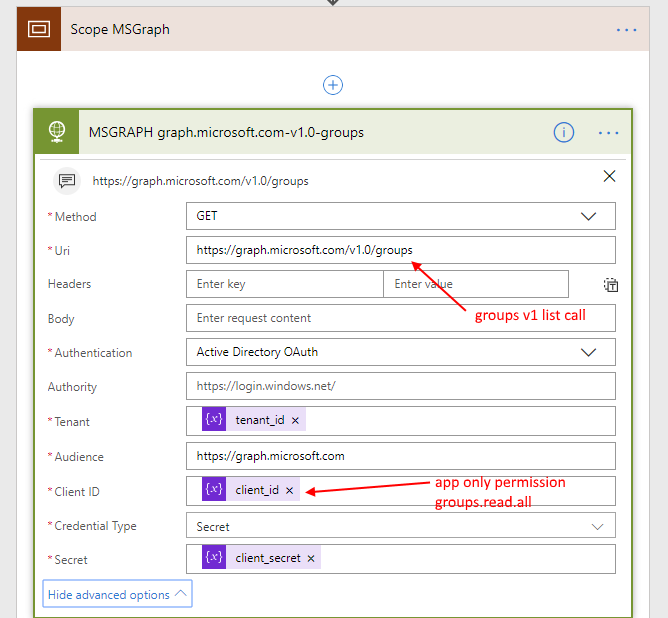
Task: Open the Scope MSGraph ellipsis menu
Action: click(626, 30)
